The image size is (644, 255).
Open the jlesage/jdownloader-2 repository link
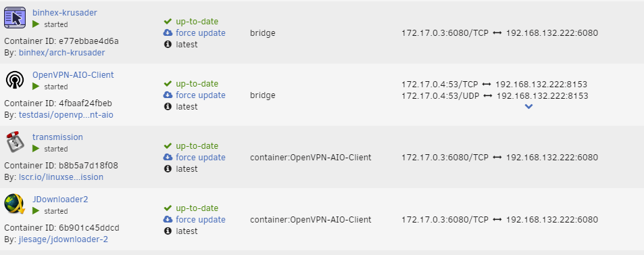pos(64,239)
